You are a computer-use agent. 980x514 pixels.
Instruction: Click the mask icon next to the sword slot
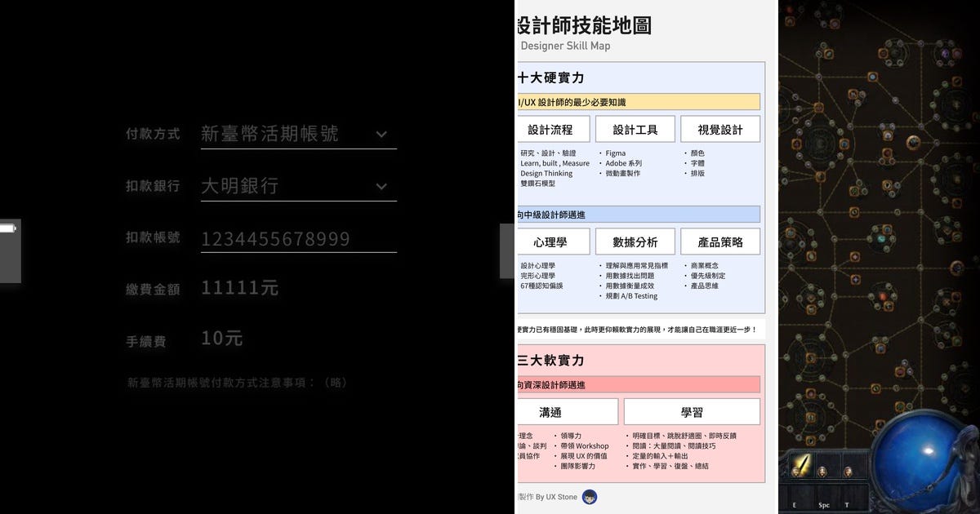point(822,472)
